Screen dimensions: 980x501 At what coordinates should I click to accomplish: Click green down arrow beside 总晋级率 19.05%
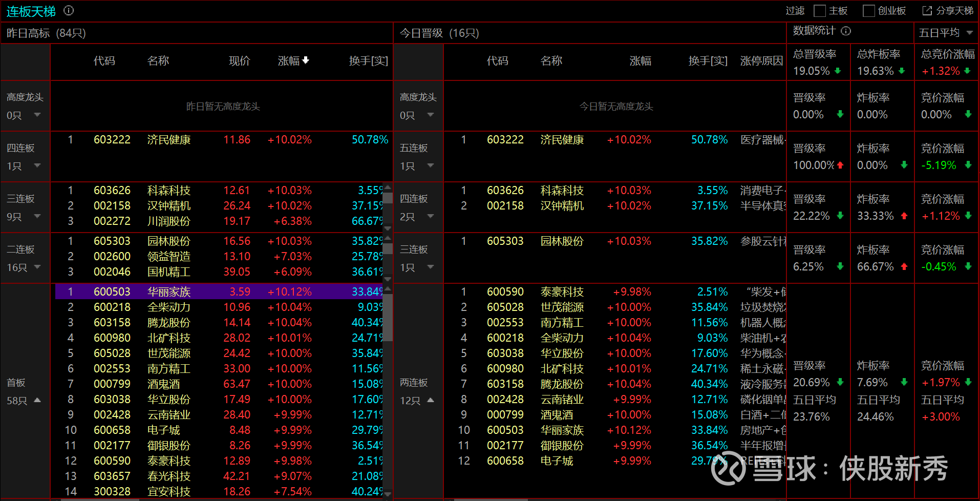(838, 71)
